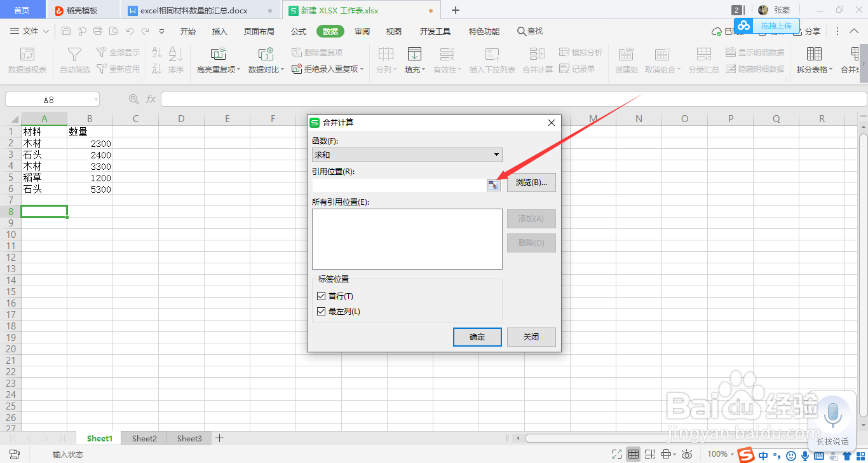This screenshot has height=463, width=868.
Task: Click the 自动筛选 funnel icon
Action: pos(75,54)
